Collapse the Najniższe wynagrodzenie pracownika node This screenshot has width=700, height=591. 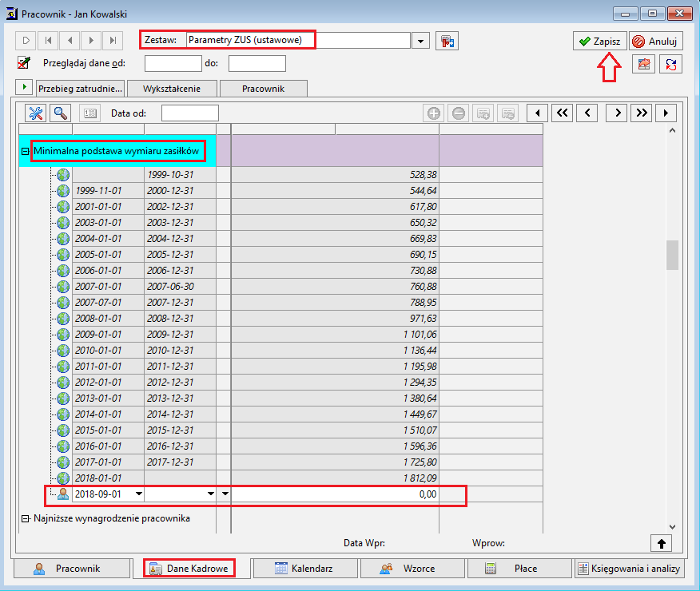25,519
